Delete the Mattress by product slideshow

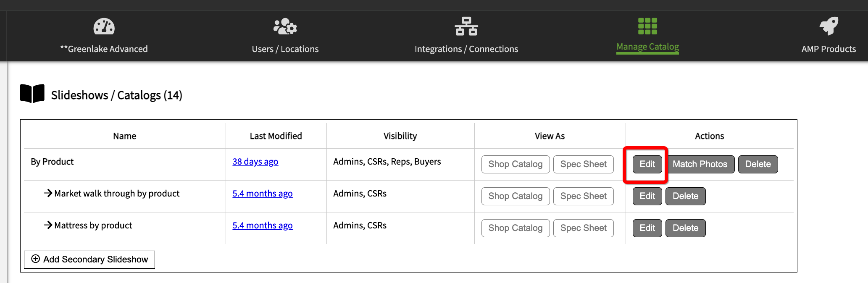pos(685,228)
